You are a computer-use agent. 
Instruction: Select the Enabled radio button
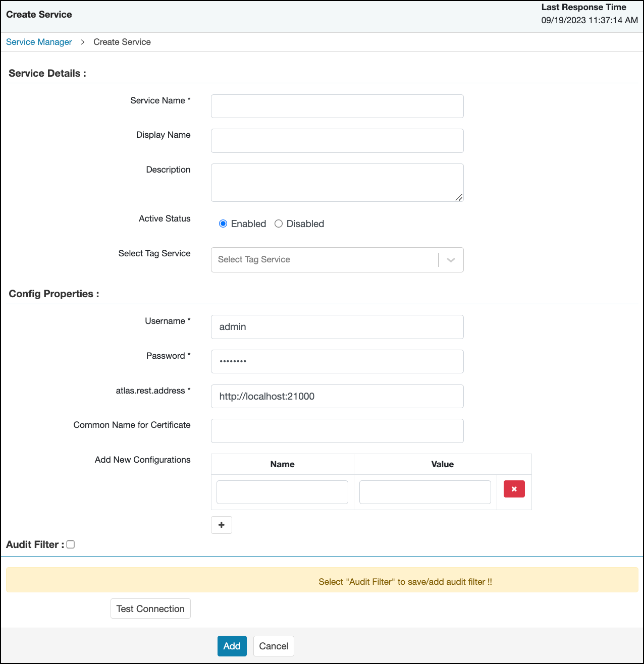[223, 224]
